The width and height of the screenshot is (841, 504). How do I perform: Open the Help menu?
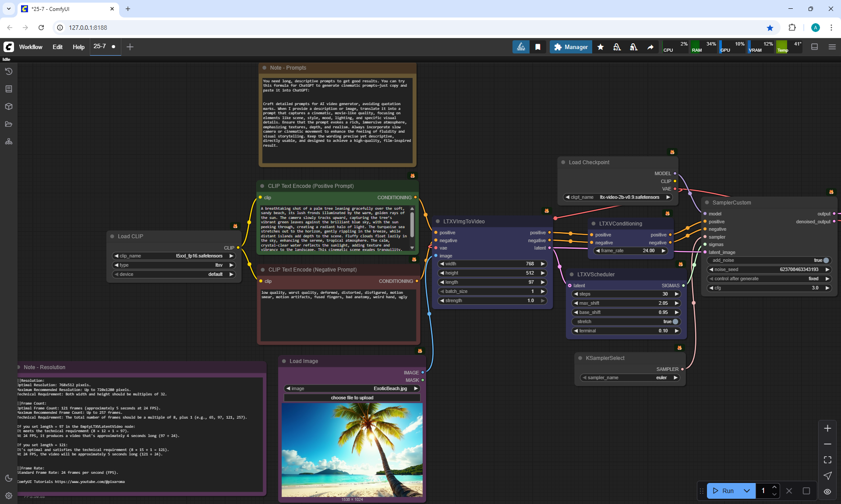pyautogui.click(x=78, y=47)
